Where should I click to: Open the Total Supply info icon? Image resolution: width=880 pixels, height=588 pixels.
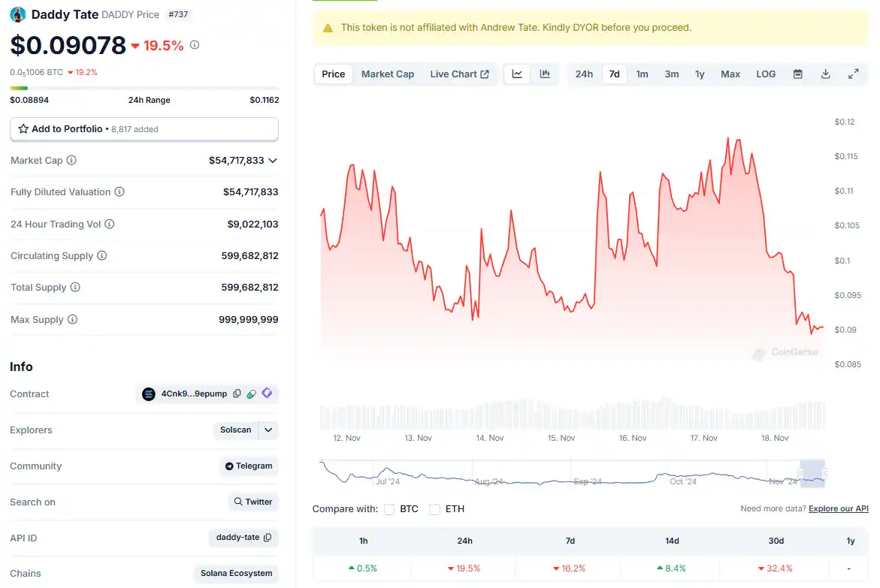[75, 288]
